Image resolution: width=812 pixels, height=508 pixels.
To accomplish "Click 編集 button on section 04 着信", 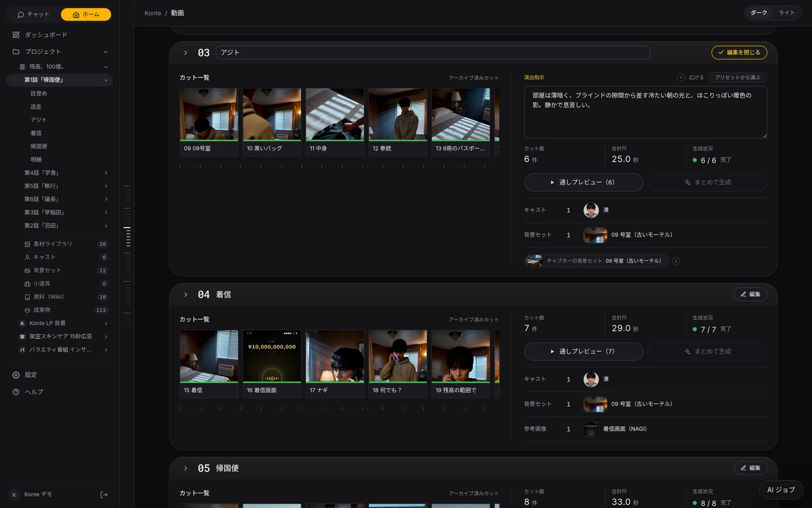I will (x=750, y=295).
